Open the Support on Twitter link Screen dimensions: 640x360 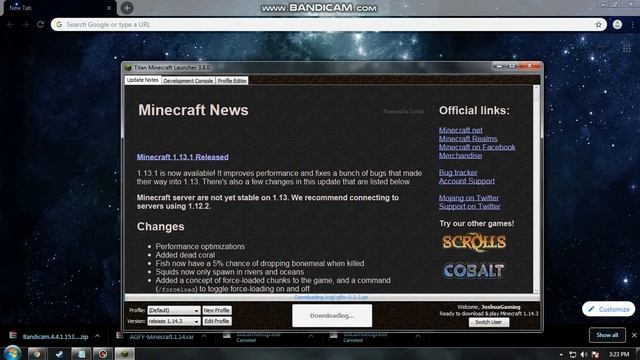click(469, 207)
